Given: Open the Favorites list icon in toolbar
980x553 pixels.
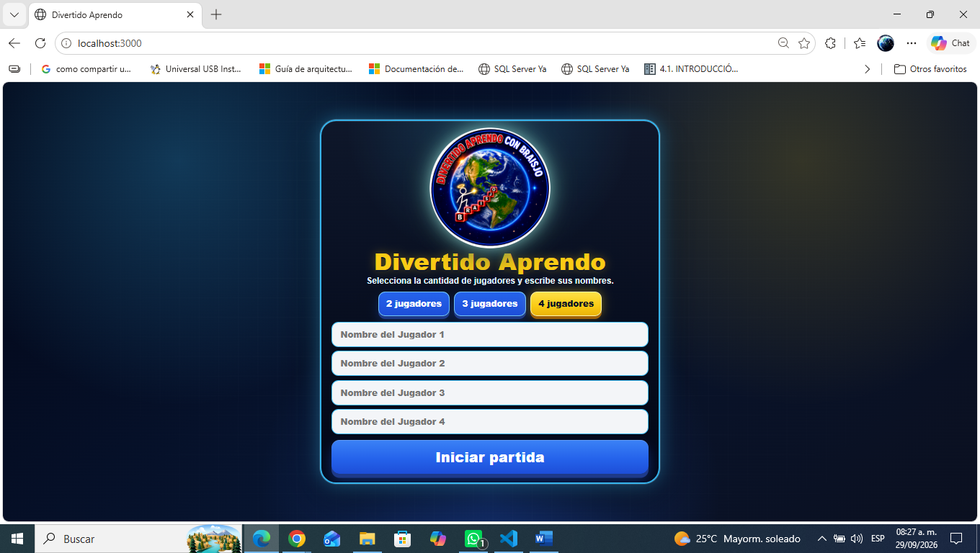Looking at the screenshot, I should [859, 43].
